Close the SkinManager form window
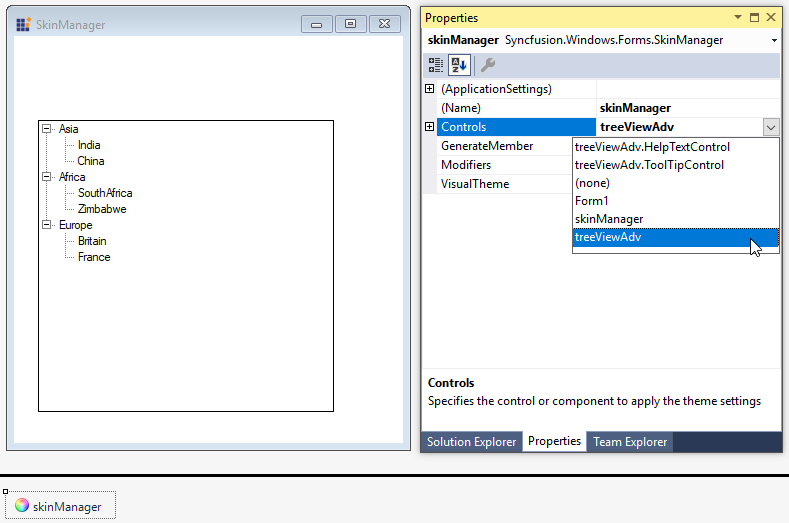Viewport: 789px width, 523px height. (x=384, y=24)
